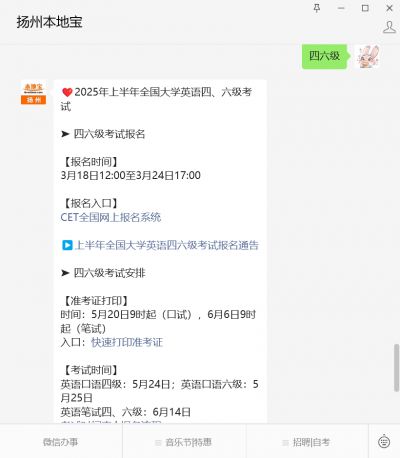Viewport: 400px width, 458px height.
Task: Expand the 招聘|自考 menu
Action: coord(306,442)
